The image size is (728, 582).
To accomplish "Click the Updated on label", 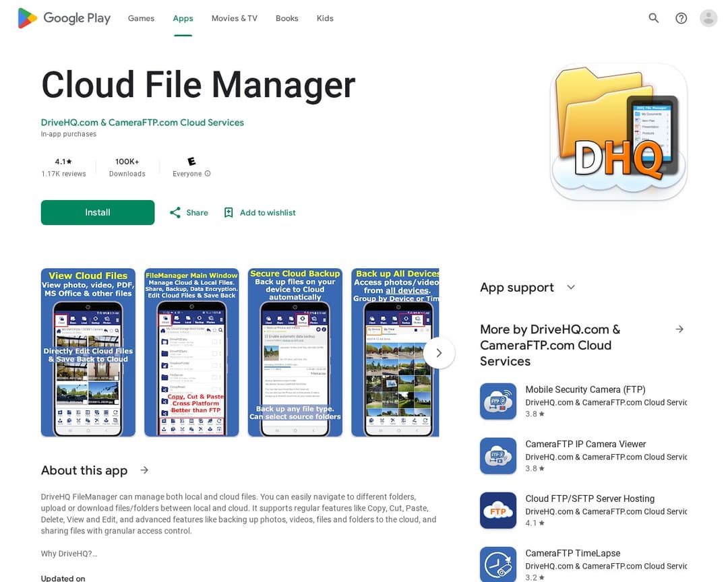I will 63,578.
